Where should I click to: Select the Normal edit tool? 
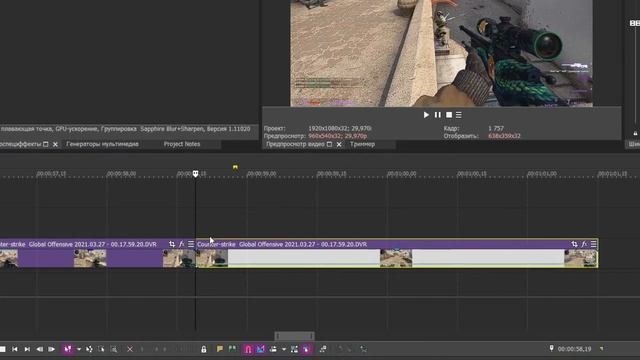coord(68,349)
